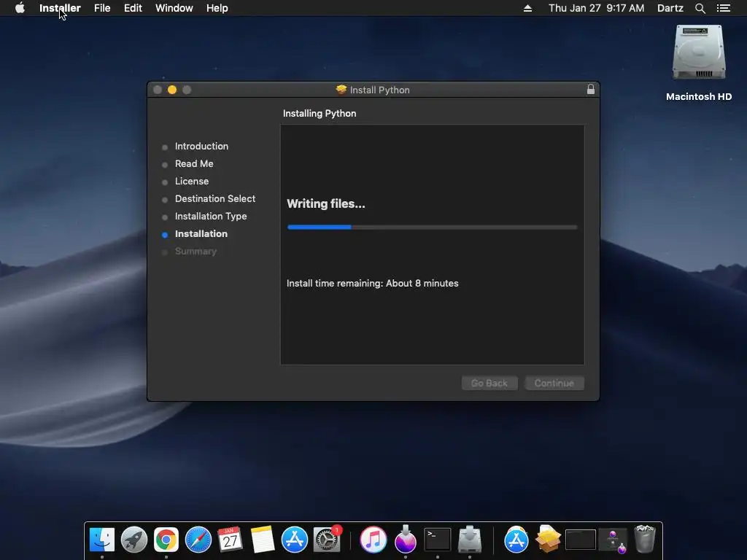747x560 pixels.
Task: Open the Trash in the dock
Action: point(645,540)
